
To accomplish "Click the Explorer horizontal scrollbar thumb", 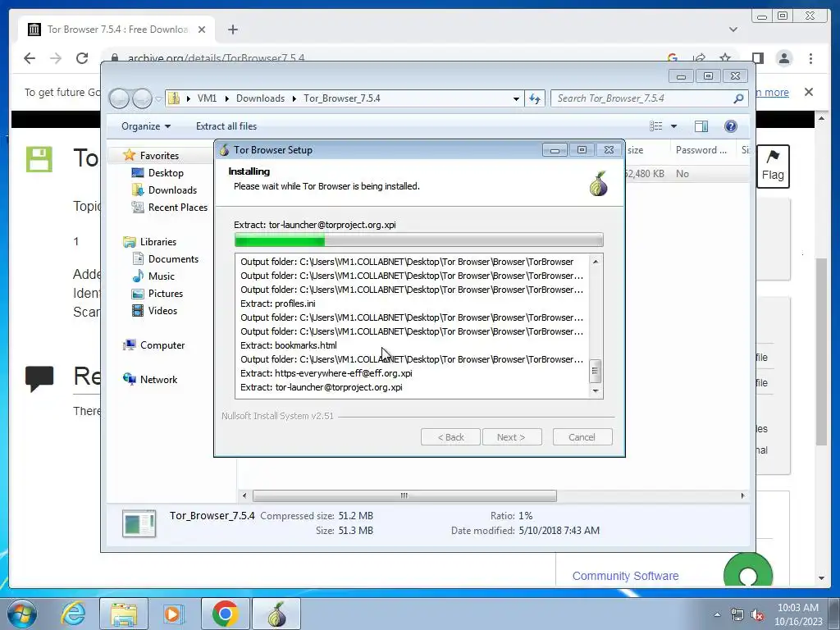I will [404, 495].
